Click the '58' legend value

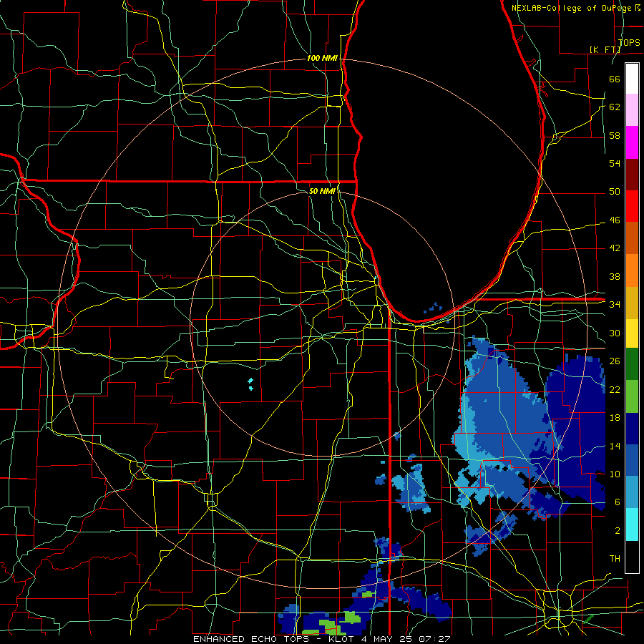[x=615, y=135]
